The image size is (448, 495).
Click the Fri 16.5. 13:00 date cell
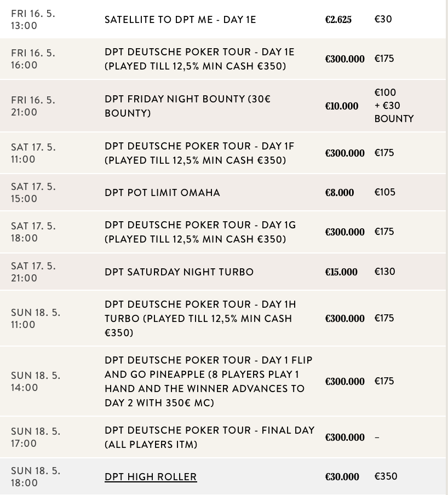33,19
